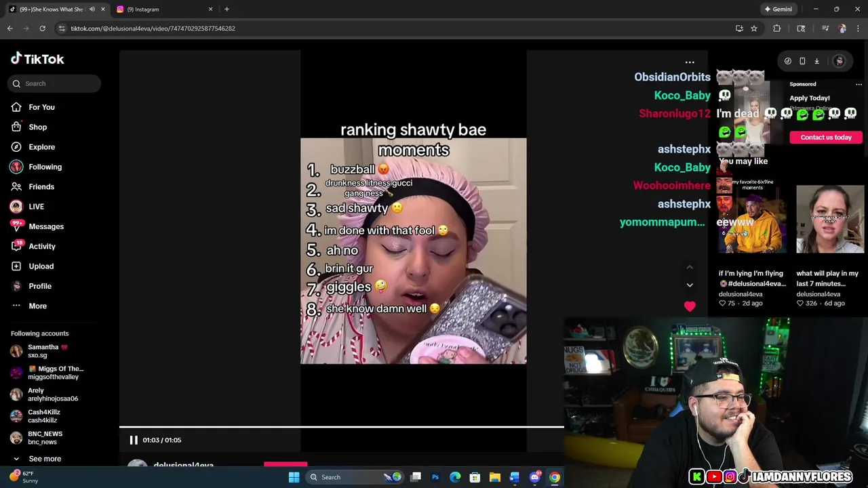This screenshot has width=868, height=488.
Task: Bookmark this page with star icon
Action: [754, 28]
